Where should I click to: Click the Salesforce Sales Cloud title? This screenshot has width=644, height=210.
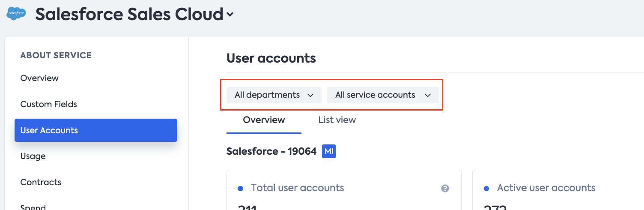tap(129, 15)
